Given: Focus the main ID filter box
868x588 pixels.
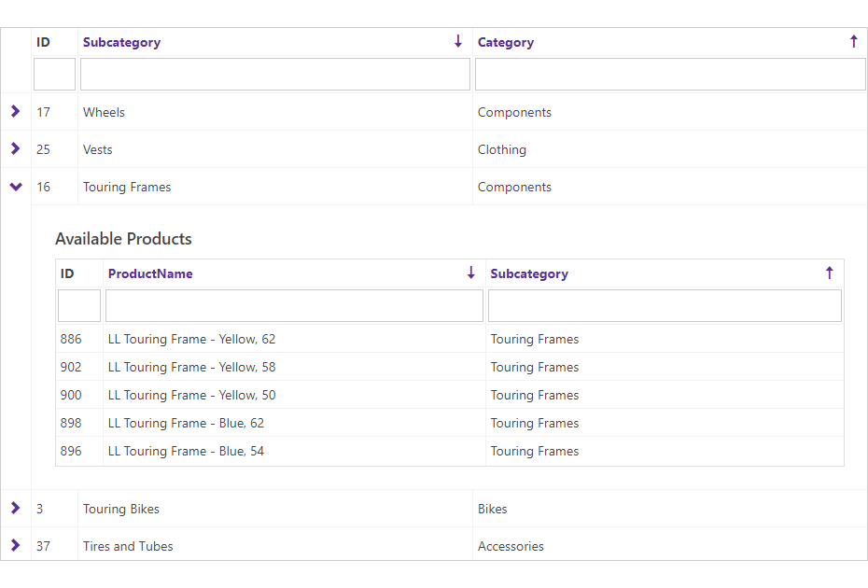Looking at the screenshot, I should (x=54, y=75).
